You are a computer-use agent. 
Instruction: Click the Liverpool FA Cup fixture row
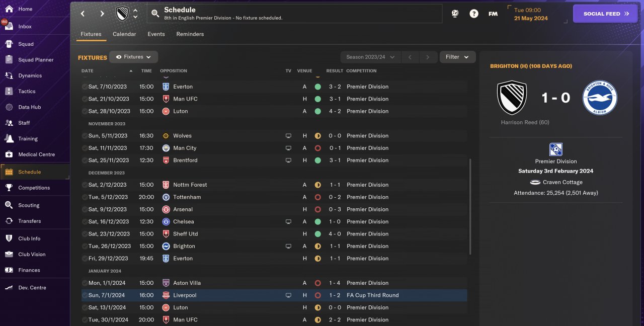click(x=274, y=295)
